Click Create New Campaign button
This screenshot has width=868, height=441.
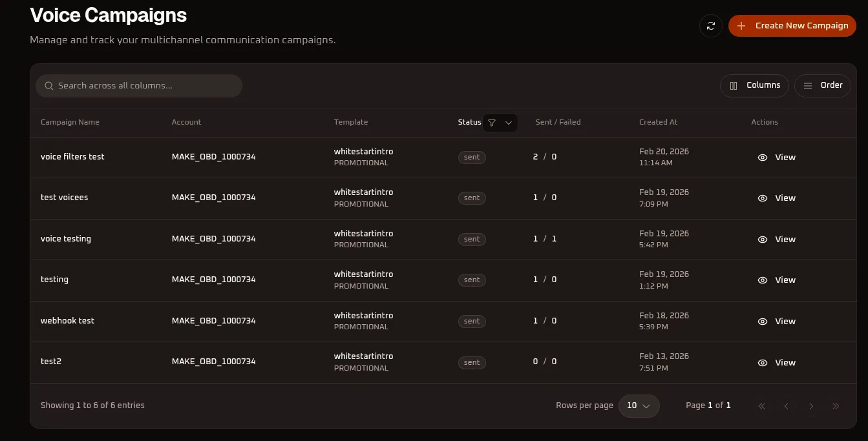coord(792,26)
